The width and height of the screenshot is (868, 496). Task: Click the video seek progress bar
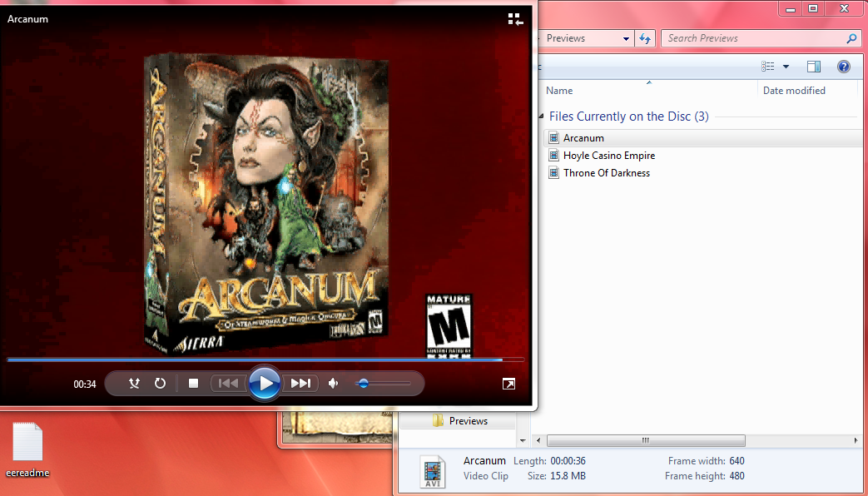(265, 360)
